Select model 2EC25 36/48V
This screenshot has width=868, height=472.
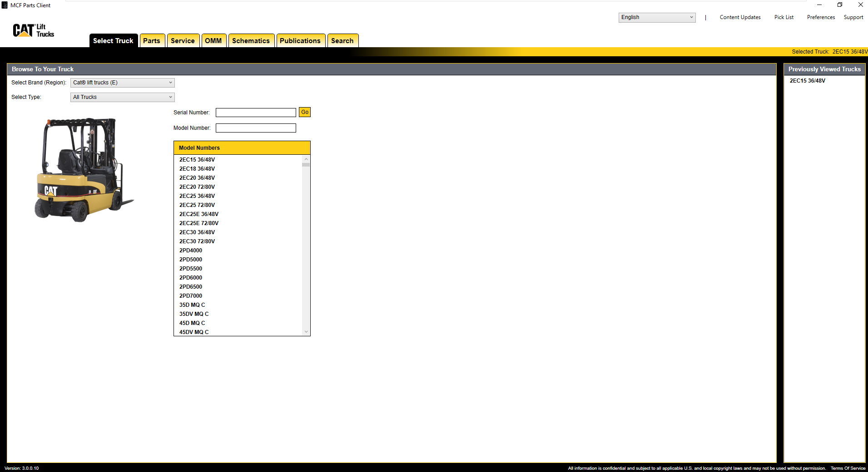(197, 196)
